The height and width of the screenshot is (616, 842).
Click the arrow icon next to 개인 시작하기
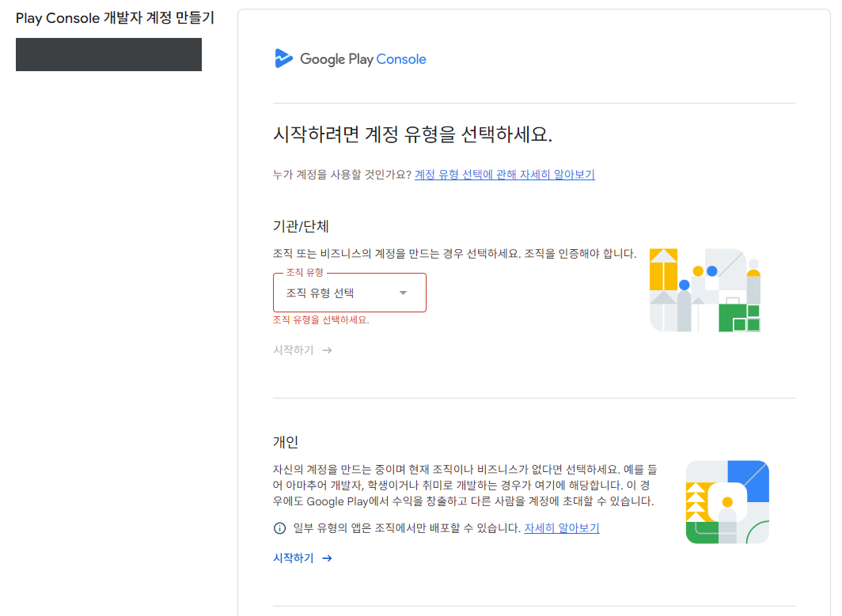[x=327, y=558]
